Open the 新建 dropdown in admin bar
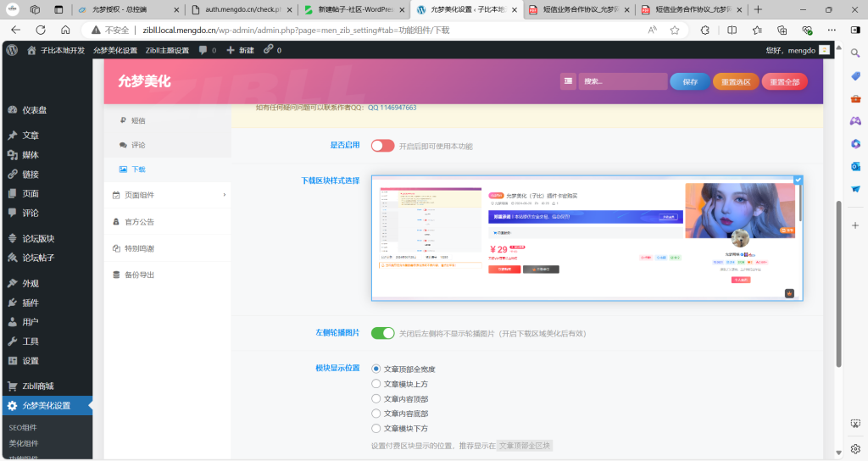The image size is (868, 461). 240,50
